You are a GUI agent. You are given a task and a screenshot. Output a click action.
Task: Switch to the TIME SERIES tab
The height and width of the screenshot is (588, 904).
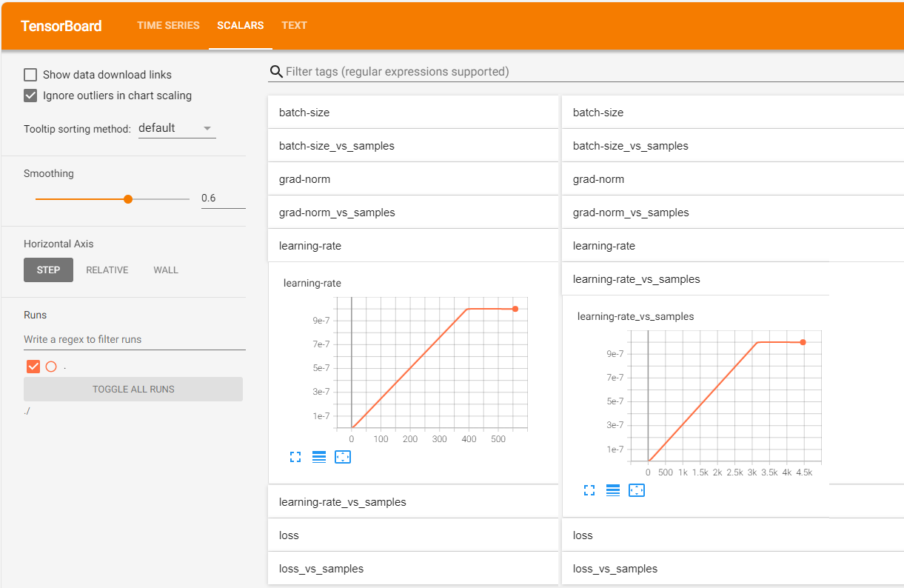168,25
